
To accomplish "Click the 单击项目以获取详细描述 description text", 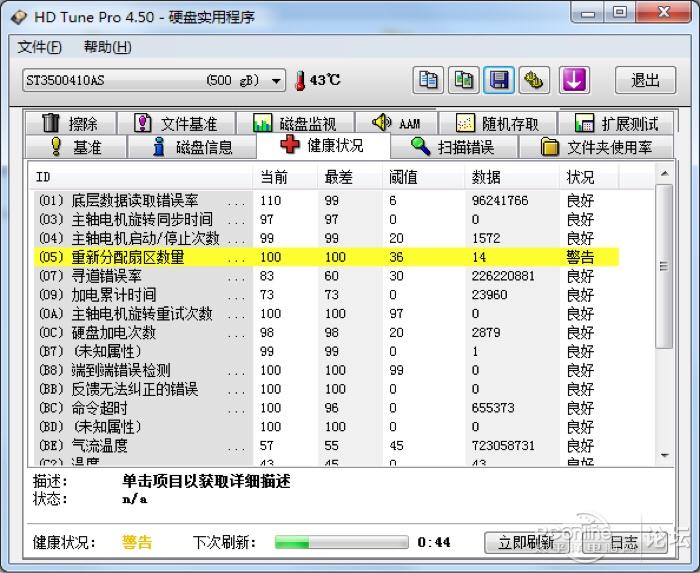I will coord(206,481).
